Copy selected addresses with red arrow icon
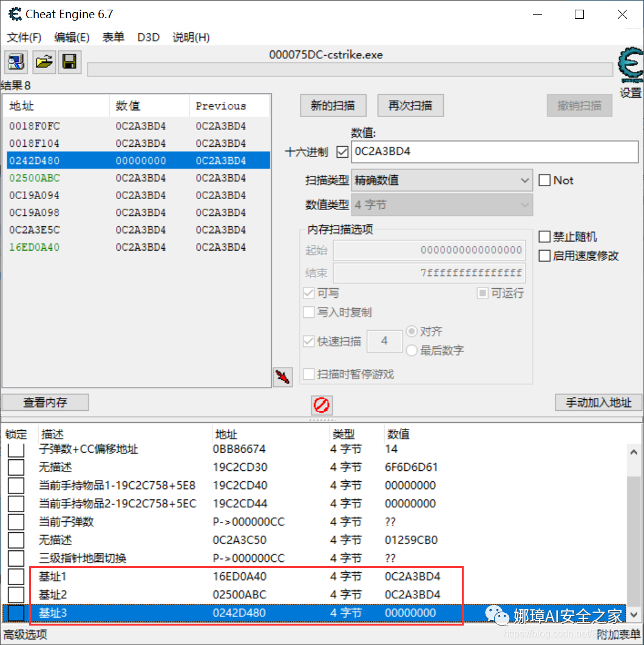Screen dimensions: 644x645 (x=283, y=377)
